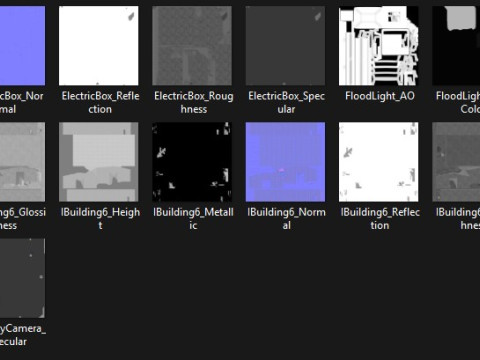Click the ElectricBox_Roughness file name

click(193, 102)
